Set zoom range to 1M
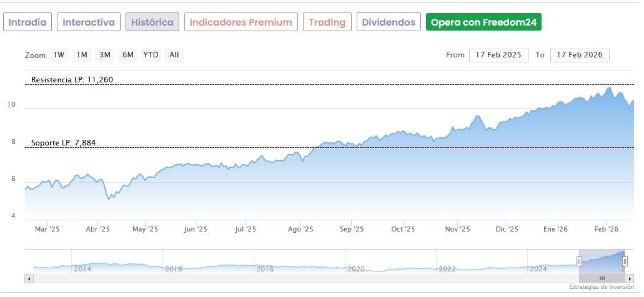644x297 pixels. tap(82, 55)
